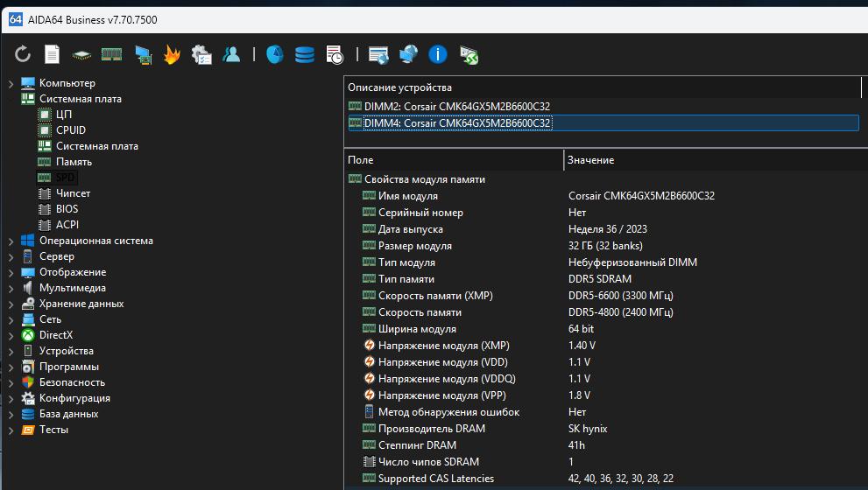Expand the Хранение данных node
Image resolution: width=868 pixels, height=490 pixels.
[x=11, y=304]
